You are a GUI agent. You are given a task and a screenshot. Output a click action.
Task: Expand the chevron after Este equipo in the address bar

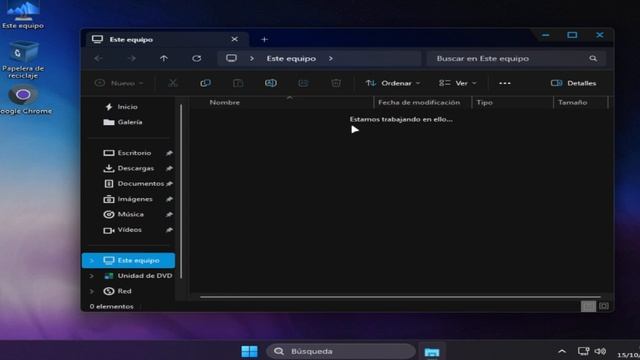pyautogui.click(x=331, y=58)
